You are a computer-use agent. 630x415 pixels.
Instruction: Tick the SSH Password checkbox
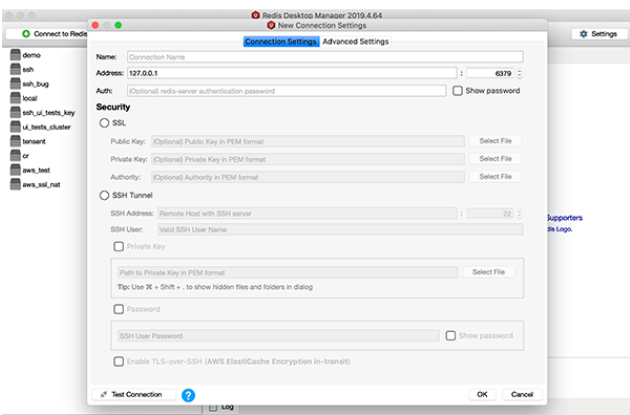click(x=119, y=309)
